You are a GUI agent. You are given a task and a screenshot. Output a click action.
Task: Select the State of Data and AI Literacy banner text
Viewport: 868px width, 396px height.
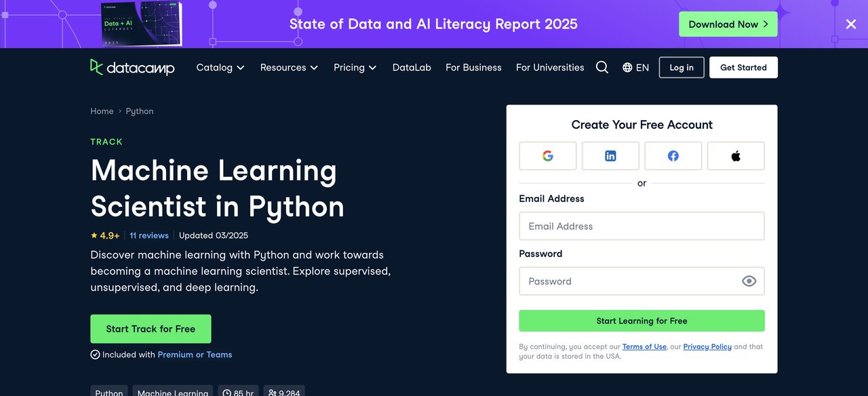[433, 24]
